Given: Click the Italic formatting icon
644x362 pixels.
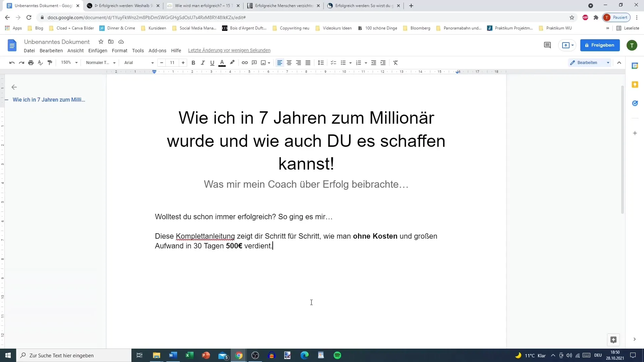Looking at the screenshot, I should 203,62.
